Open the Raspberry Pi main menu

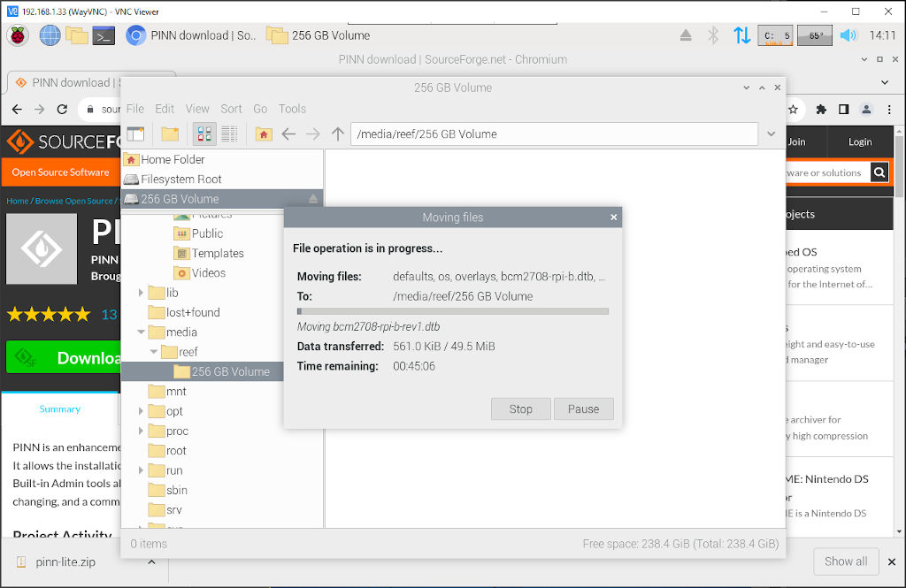click(x=18, y=35)
